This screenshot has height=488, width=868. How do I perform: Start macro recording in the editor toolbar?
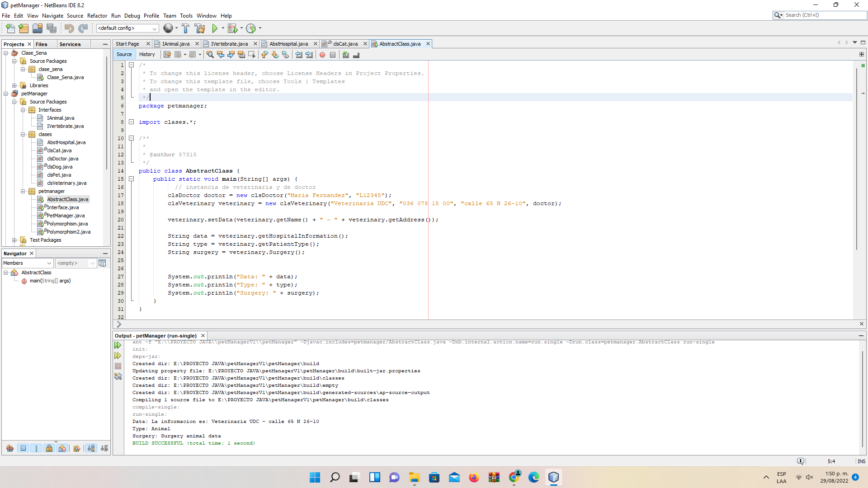[x=322, y=55]
